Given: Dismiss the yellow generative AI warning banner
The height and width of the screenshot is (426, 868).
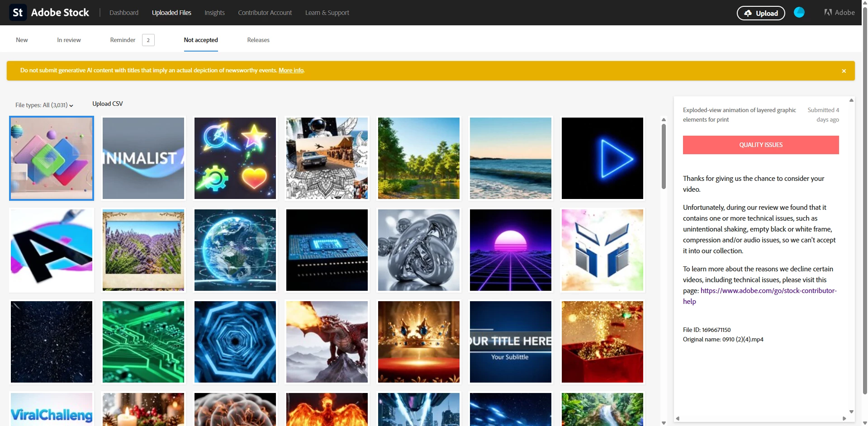Looking at the screenshot, I should 844,71.
